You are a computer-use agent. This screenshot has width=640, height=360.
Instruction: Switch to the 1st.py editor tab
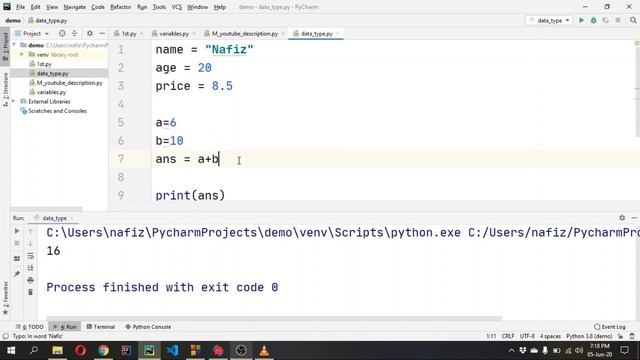tap(129, 33)
